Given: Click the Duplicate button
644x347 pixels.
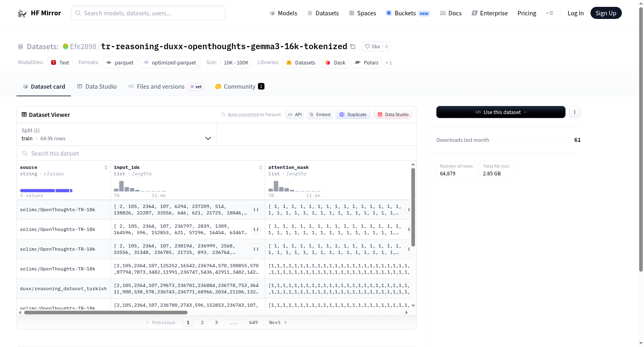Looking at the screenshot, I should tap(353, 114).
